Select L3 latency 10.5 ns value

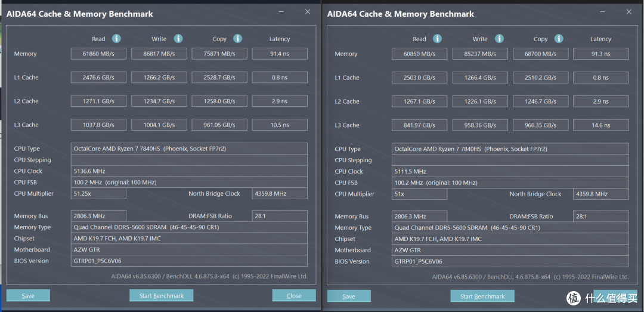pyautogui.click(x=280, y=125)
